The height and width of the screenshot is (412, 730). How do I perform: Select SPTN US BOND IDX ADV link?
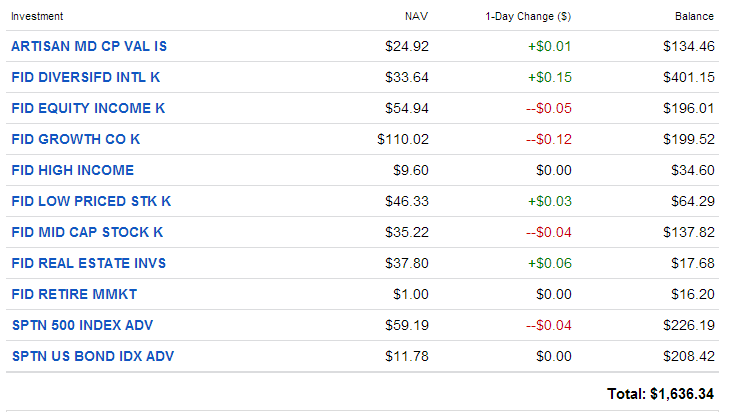[93, 356]
